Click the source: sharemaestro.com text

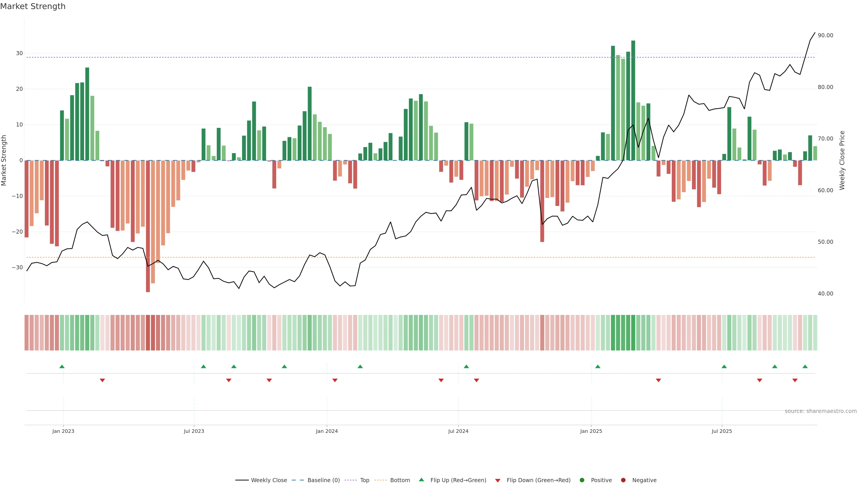821,411
